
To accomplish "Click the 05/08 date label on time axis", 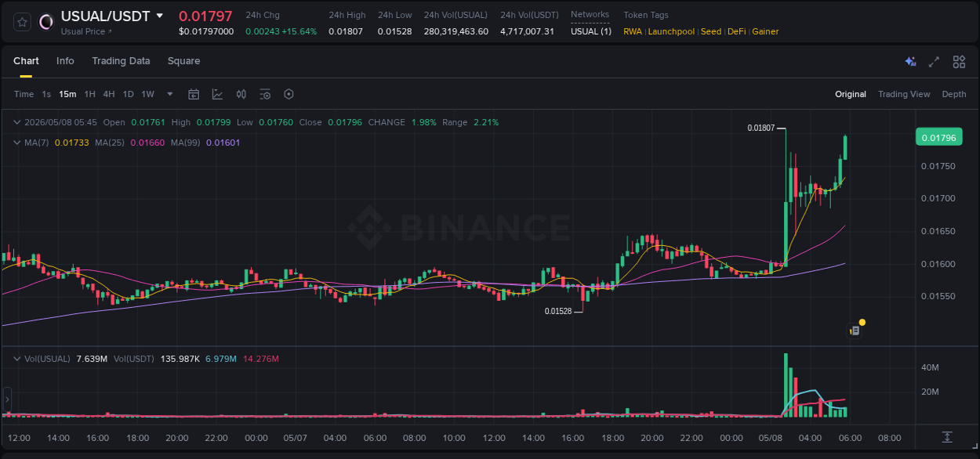I will click(771, 438).
